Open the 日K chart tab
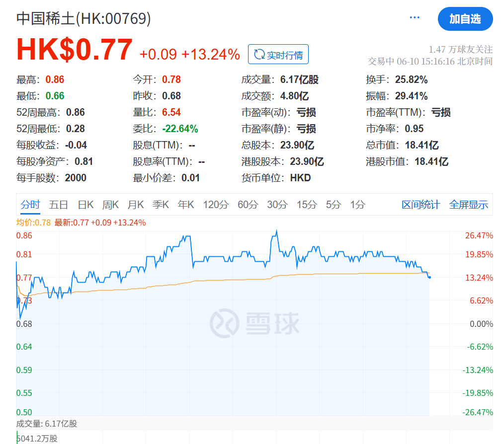 tap(85, 205)
